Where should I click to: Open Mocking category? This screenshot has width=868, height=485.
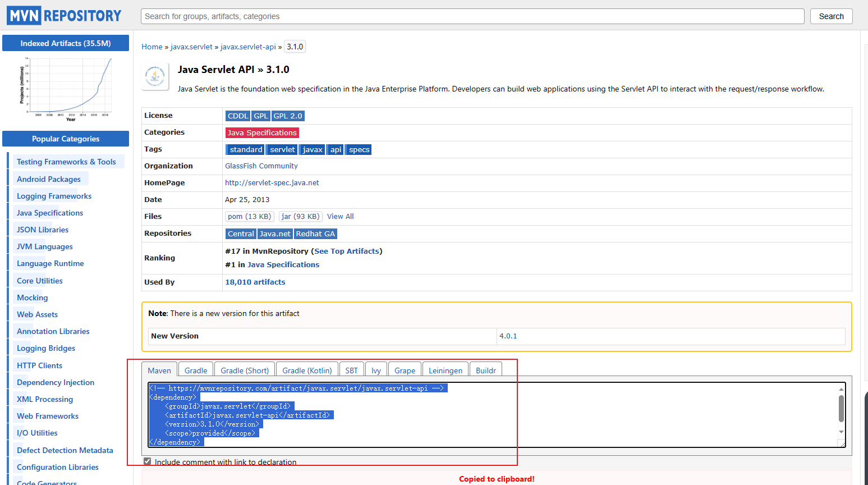(33, 298)
